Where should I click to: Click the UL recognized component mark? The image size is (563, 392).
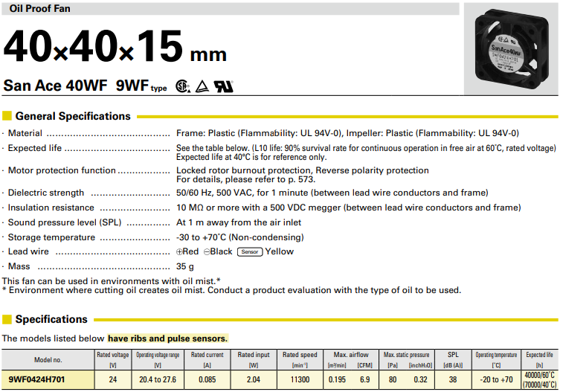click(223, 86)
